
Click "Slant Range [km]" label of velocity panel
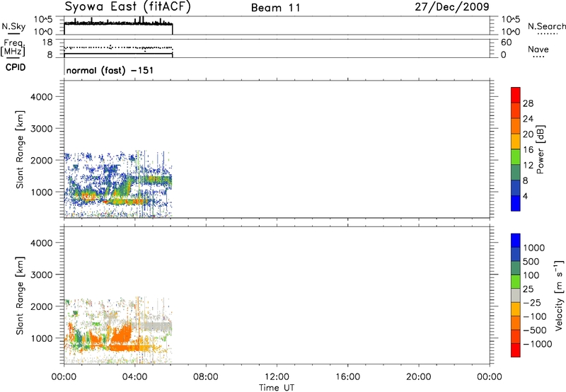pyautogui.click(x=20, y=296)
